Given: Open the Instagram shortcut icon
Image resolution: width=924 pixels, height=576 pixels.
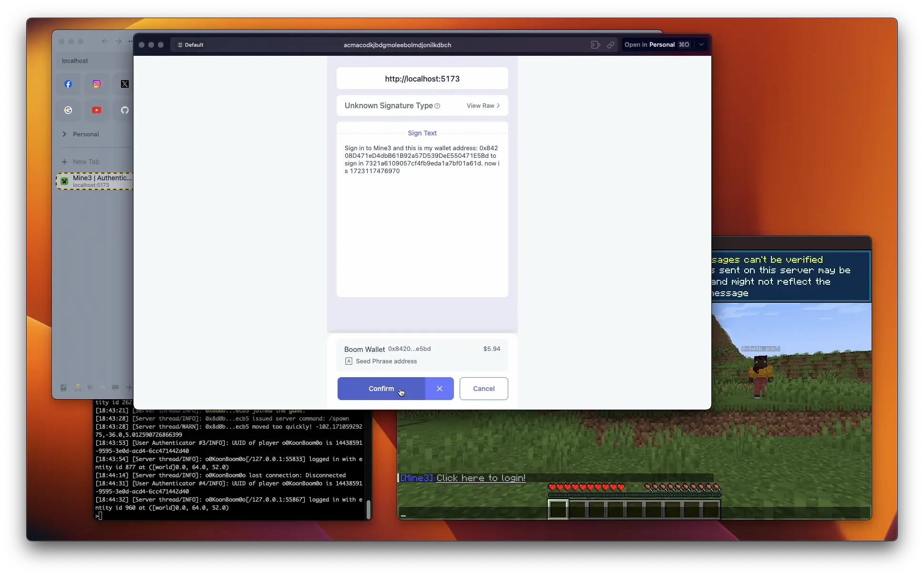Looking at the screenshot, I should click(97, 84).
